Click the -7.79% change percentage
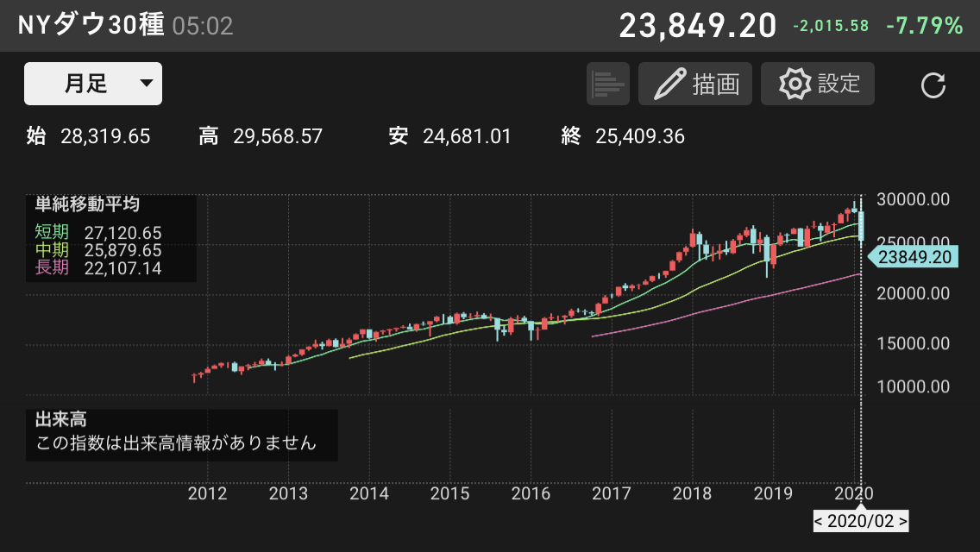Viewport: 980px width, 552px height. coord(925,26)
